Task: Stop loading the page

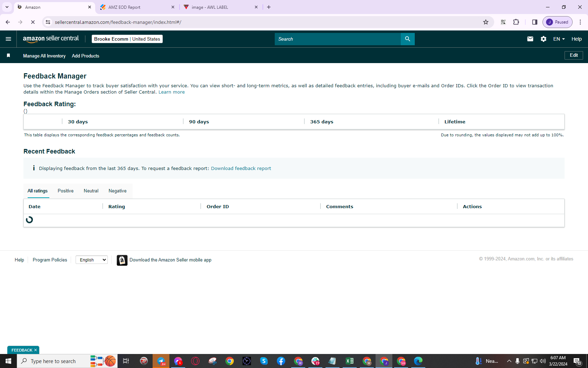Action: [x=33, y=22]
